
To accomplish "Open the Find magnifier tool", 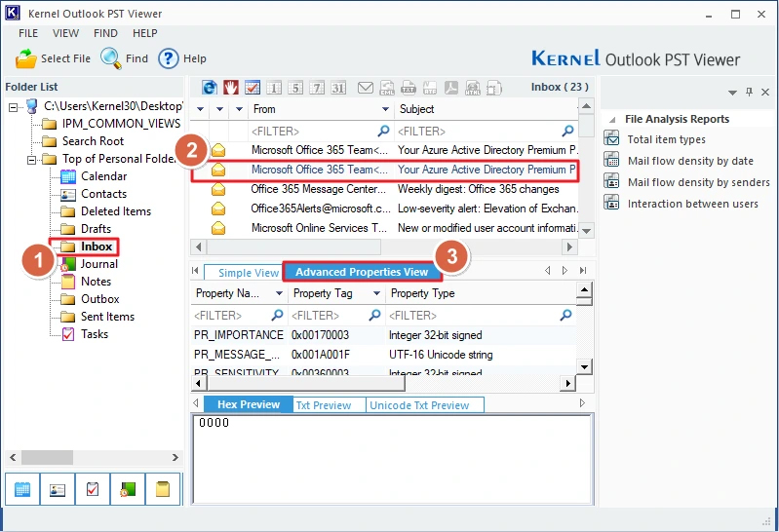I will [110, 58].
